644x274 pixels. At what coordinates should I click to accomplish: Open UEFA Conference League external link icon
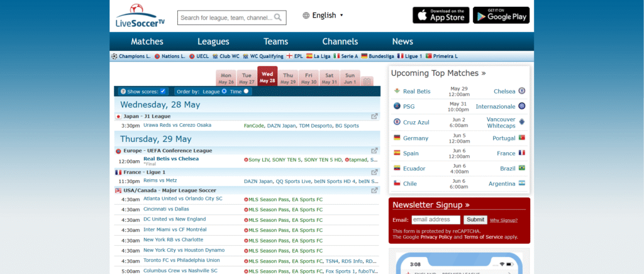click(x=375, y=151)
